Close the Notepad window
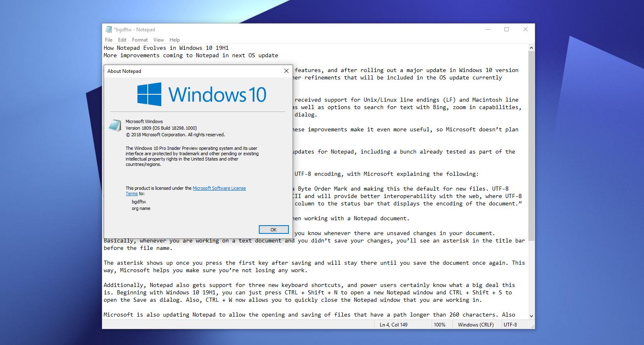Image resolution: width=644 pixels, height=345 pixels. coord(525,29)
